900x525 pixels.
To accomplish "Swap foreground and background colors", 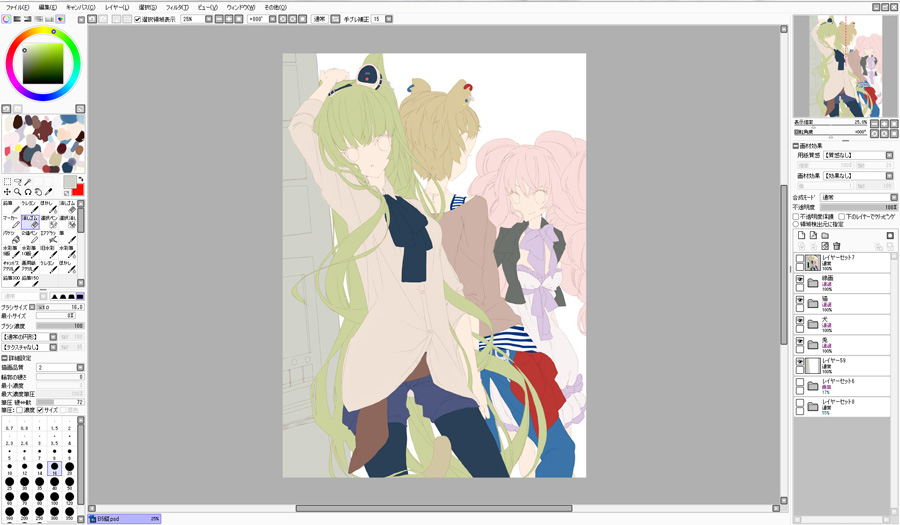I will [x=80, y=180].
